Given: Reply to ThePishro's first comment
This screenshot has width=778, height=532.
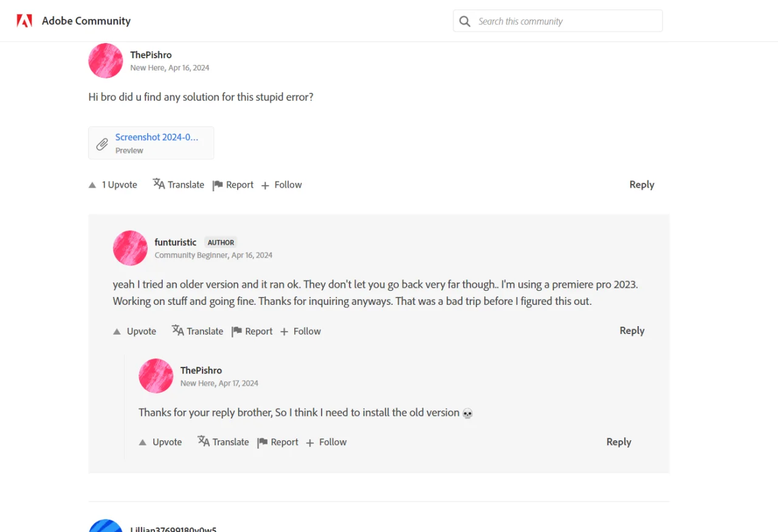Looking at the screenshot, I should click(642, 185).
